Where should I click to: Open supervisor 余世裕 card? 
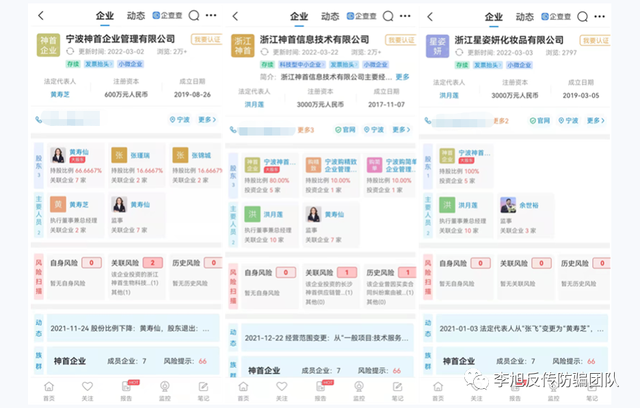tap(526, 216)
